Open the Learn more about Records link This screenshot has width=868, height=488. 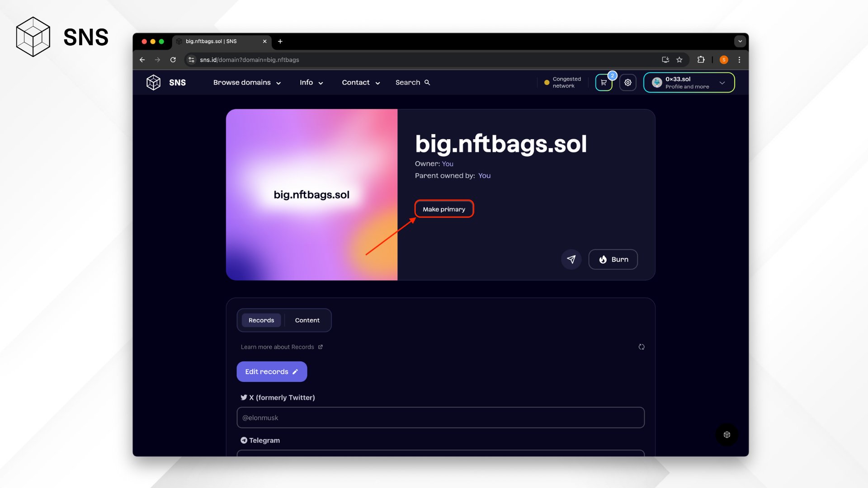point(282,347)
